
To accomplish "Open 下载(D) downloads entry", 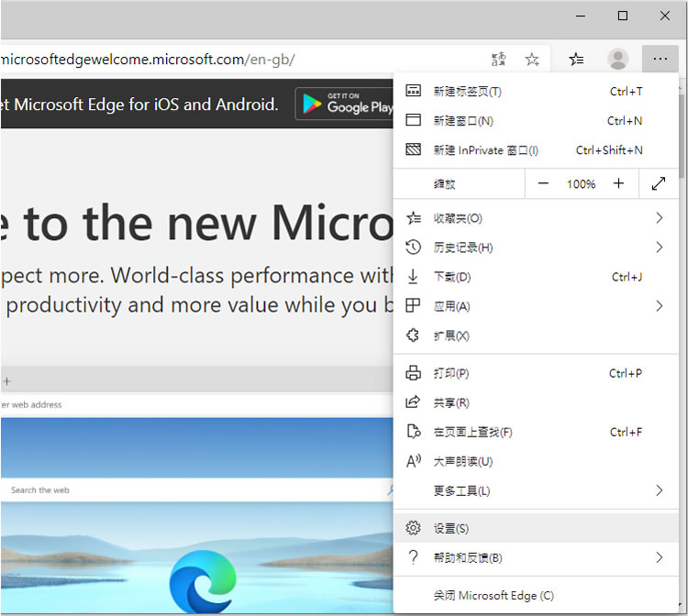I will (536, 277).
